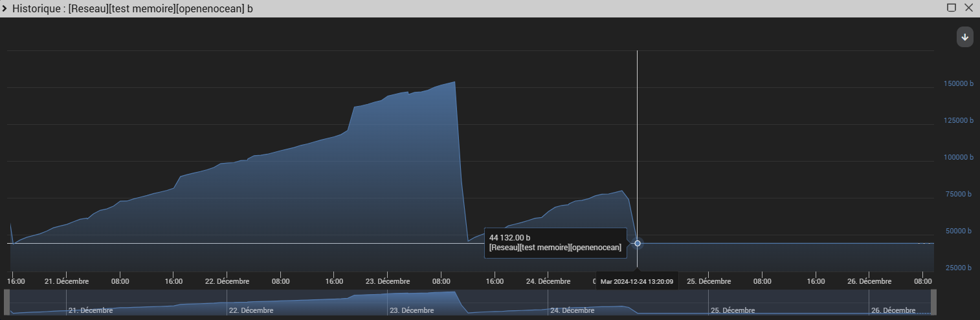Click the download arrow button on the chart
This screenshot has width=980, height=320.
[x=964, y=37]
